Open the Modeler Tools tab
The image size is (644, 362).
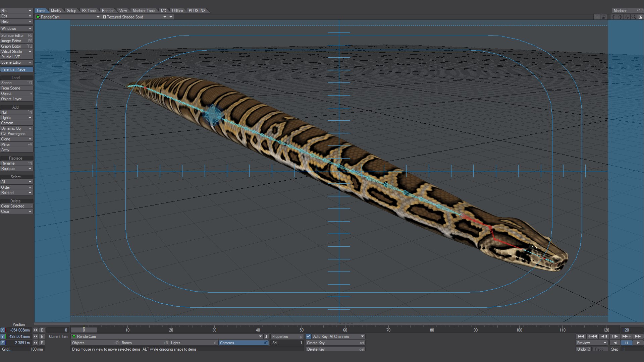pyautogui.click(x=144, y=11)
